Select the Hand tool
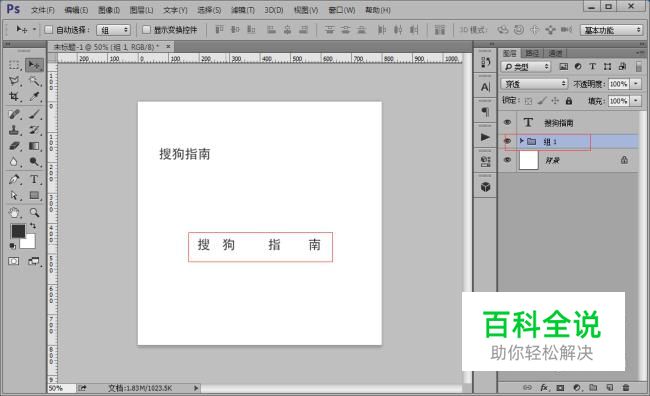Image resolution: width=650 pixels, height=396 pixels. pyautogui.click(x=15, y=213)
